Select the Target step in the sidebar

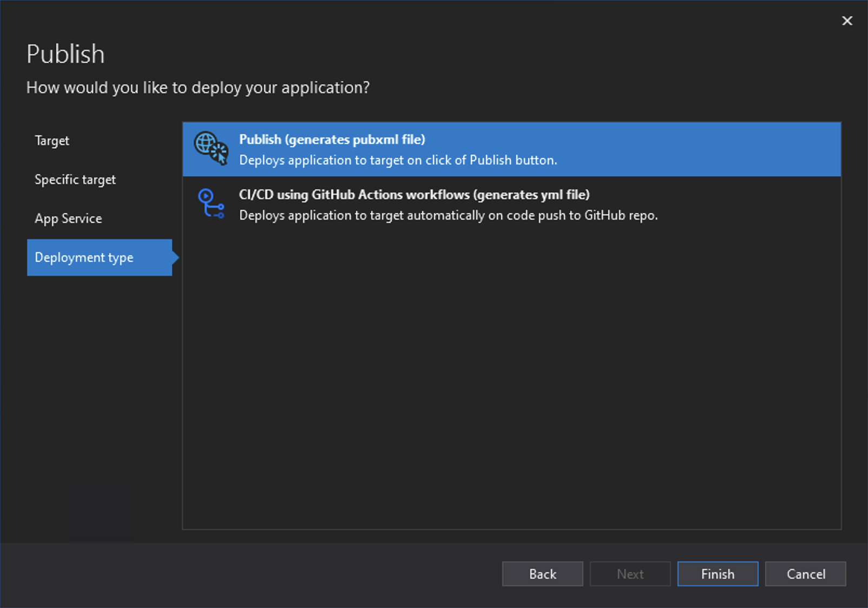[52, 141]
